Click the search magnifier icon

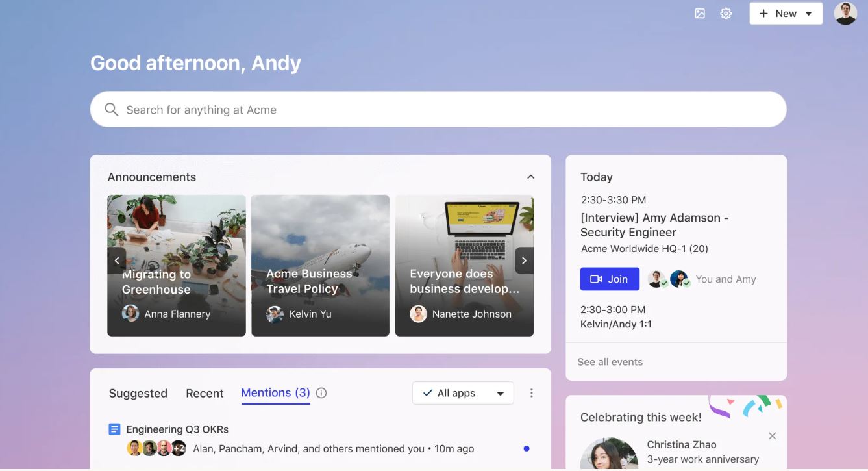point(112,110)
